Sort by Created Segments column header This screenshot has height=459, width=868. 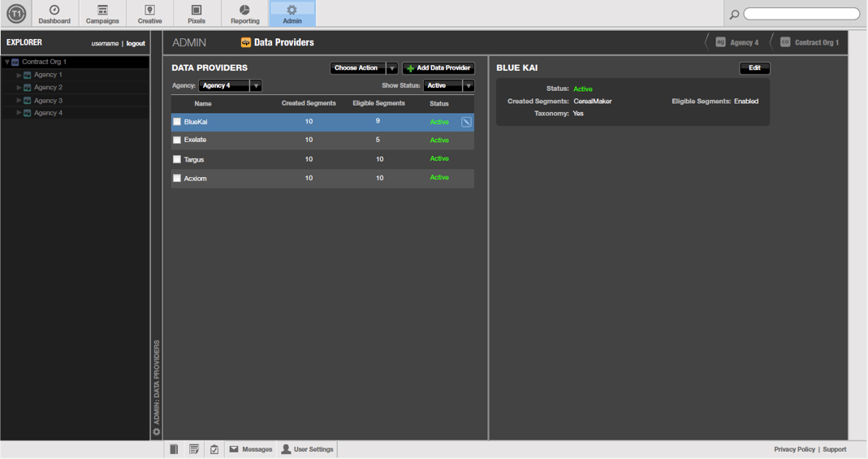click(x=309, y=103)
